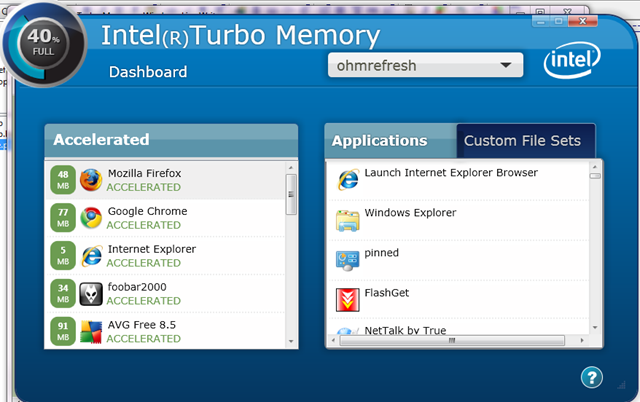640x402 pixels.
Task: Select Mozilla Firefox in Accelerated list
Action: click(x=165, y=180)
